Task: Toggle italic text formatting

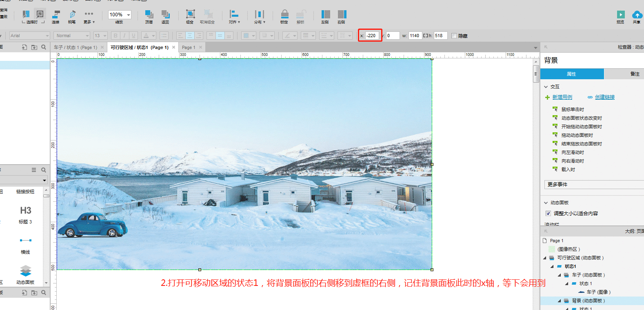Action: (124, 36)
